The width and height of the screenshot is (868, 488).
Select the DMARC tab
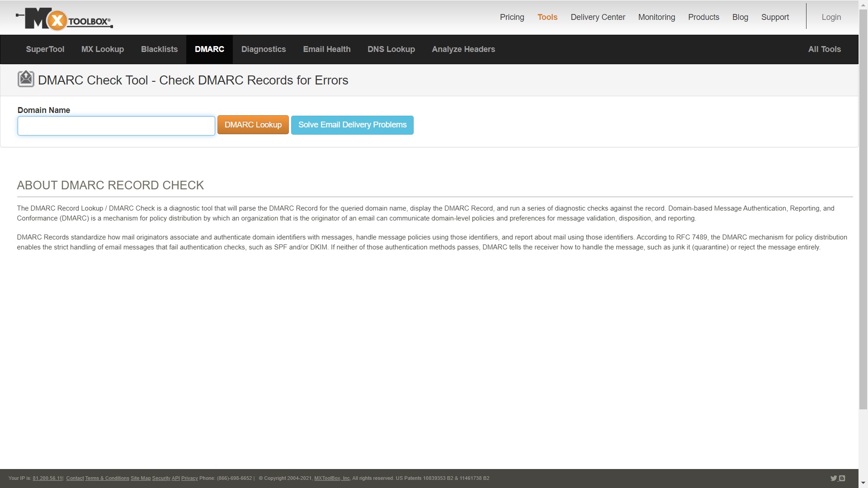tap(209, 49)
